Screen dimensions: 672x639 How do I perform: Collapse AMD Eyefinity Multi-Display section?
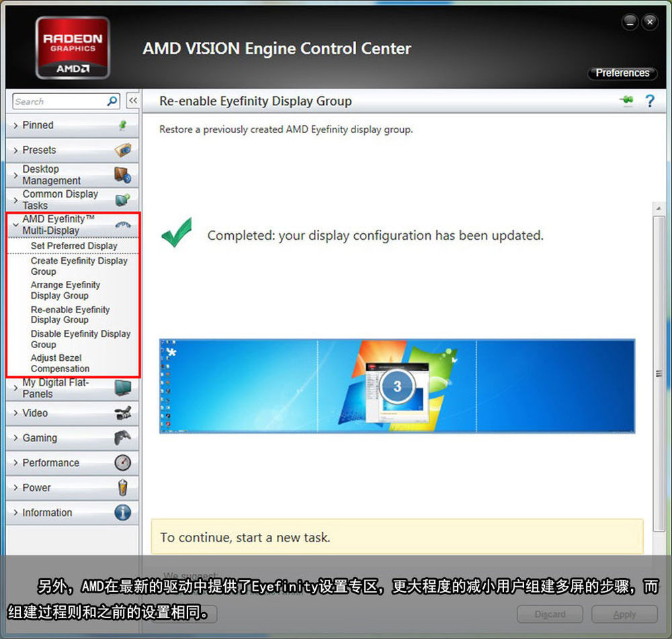72,224
